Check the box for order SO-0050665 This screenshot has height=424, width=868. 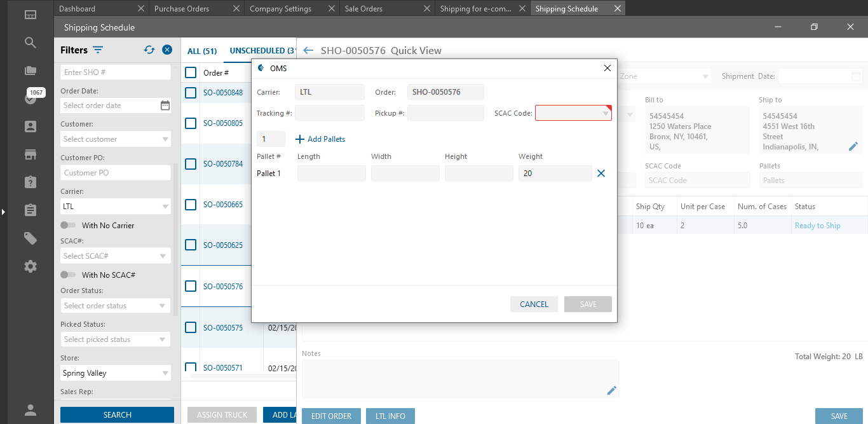tap(191, 205)
